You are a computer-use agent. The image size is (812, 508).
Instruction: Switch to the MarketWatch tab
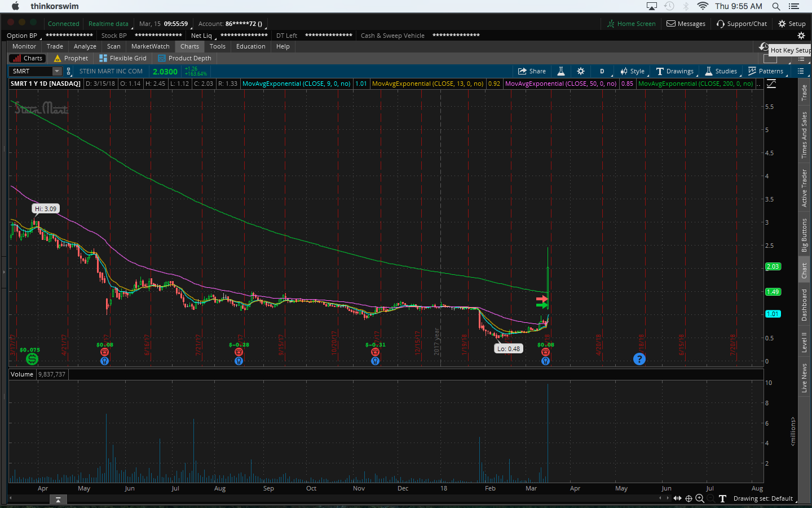(150, 46)
